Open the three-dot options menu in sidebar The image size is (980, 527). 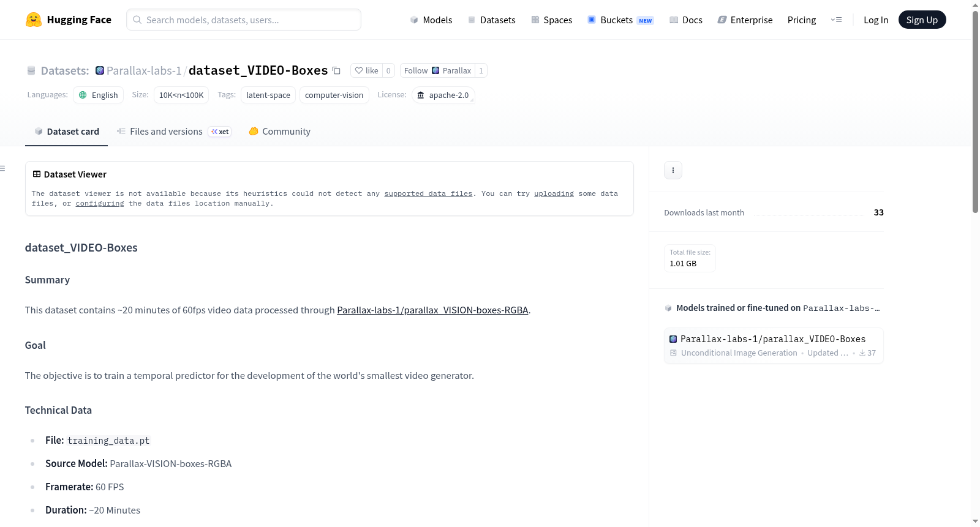coord(673,170)
